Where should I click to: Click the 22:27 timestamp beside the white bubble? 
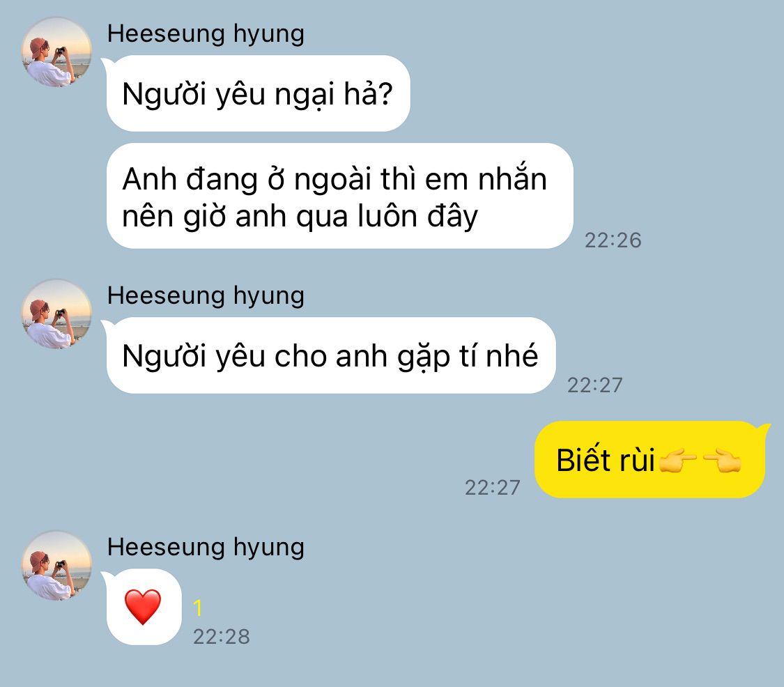(x=595, y=385)
